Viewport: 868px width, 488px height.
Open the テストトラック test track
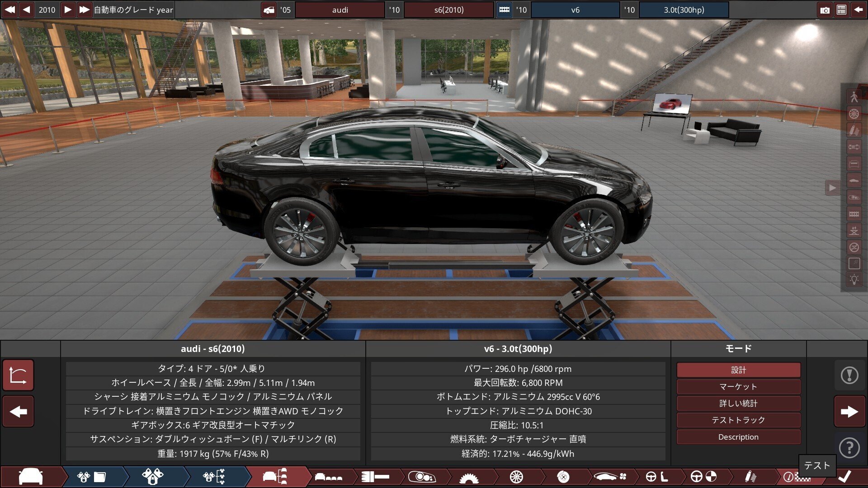(x=738, y=420)
